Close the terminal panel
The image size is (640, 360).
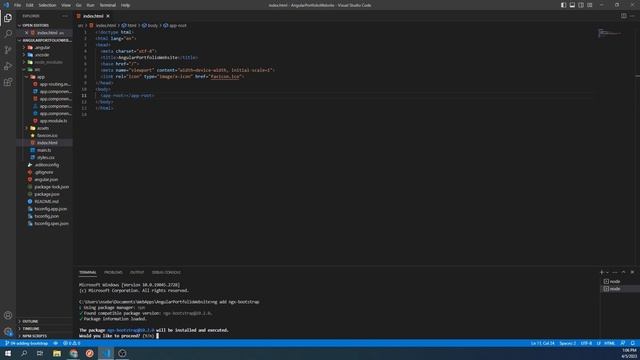click(x=632, y=272)
